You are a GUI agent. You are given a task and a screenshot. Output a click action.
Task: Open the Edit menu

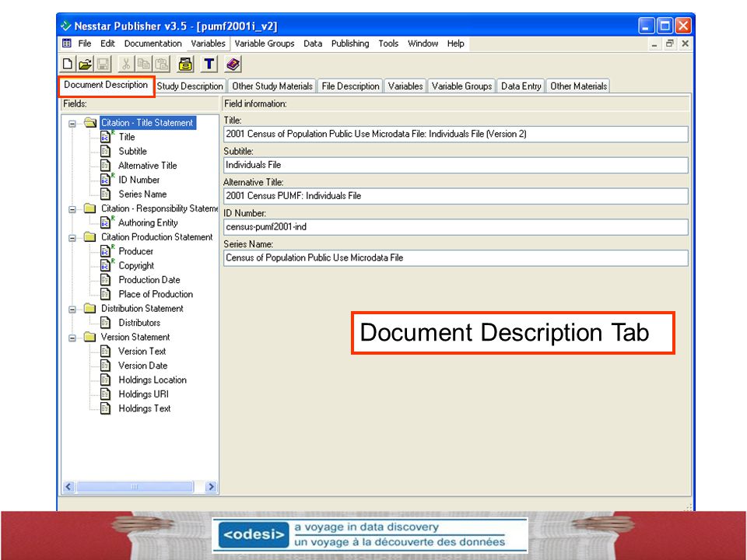pos(107,44)
